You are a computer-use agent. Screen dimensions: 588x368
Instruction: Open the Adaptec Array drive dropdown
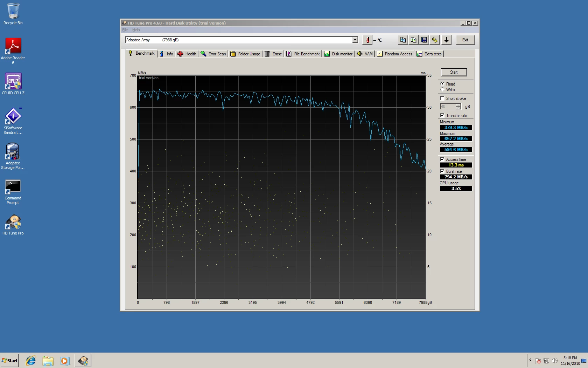(355, 40)
